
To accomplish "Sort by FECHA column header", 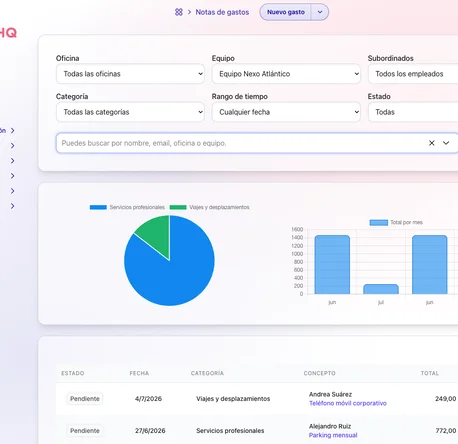I will 139,373.
